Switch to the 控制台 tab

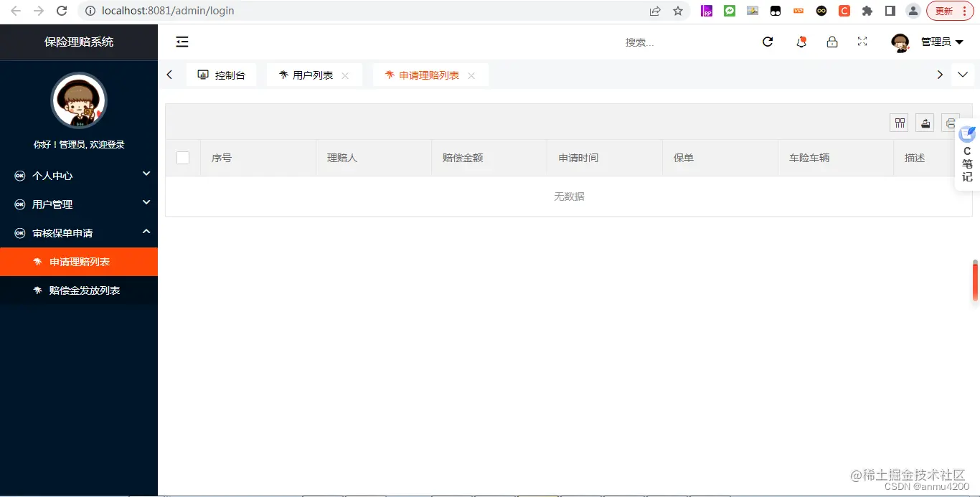point(222,74)
